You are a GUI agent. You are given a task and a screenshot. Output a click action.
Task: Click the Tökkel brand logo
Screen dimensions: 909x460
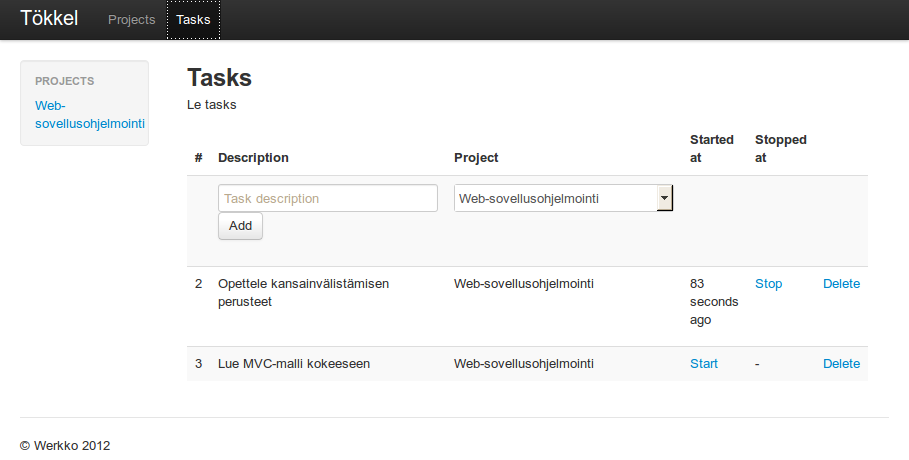point(49,19)
